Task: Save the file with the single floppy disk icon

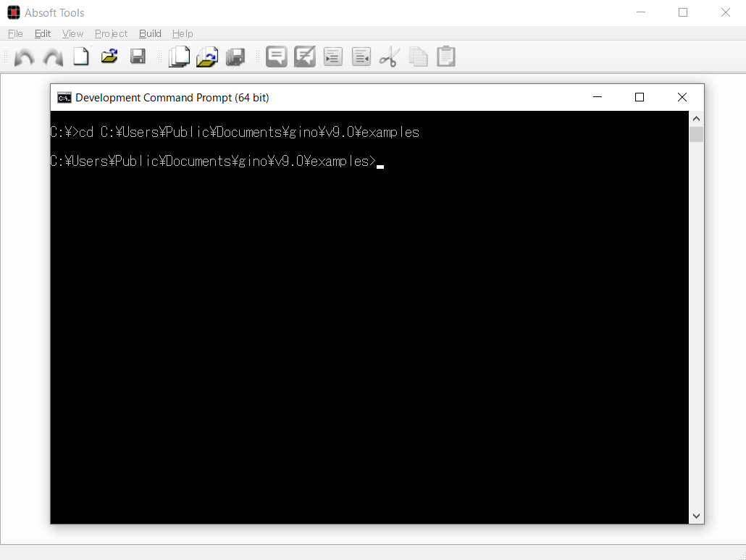Action: 138,56
